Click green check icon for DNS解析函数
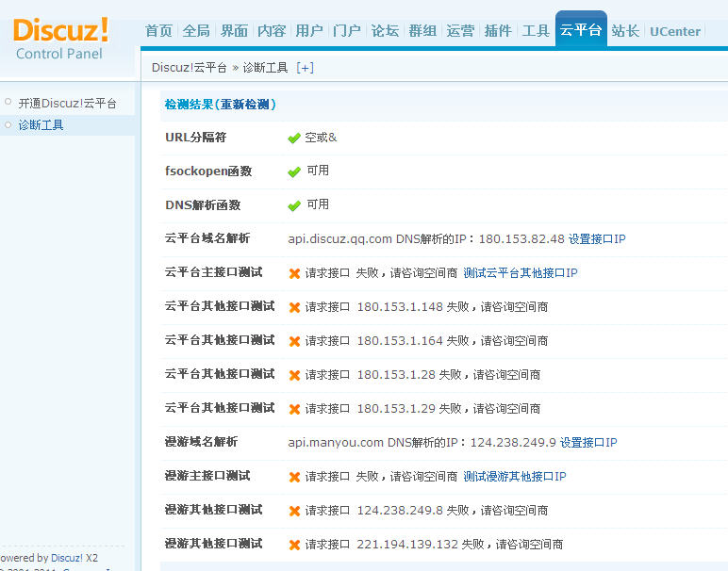 294,205
